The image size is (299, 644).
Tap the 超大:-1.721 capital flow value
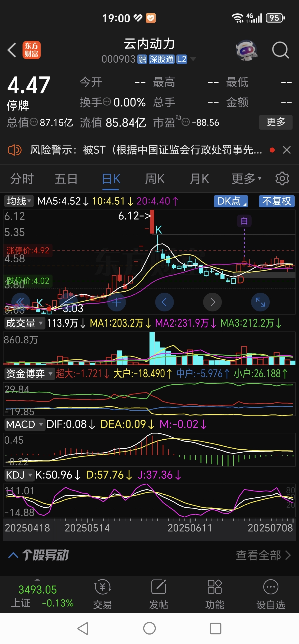click(83, 374)
